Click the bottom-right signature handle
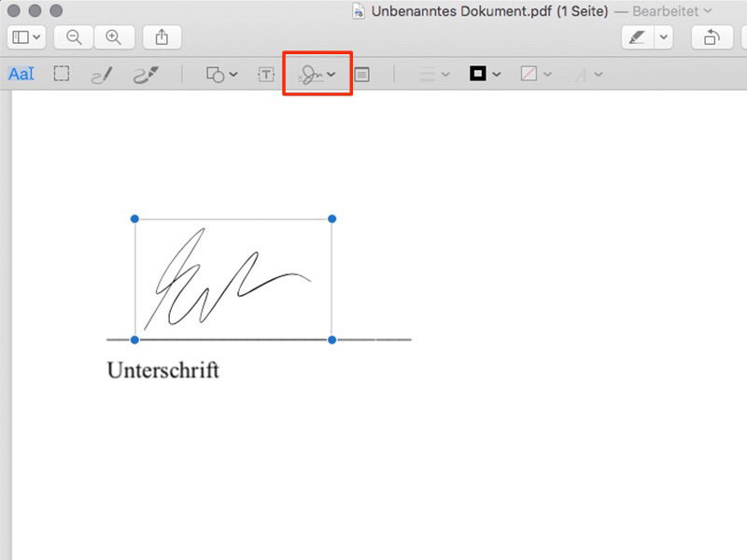 coord(332,340)
